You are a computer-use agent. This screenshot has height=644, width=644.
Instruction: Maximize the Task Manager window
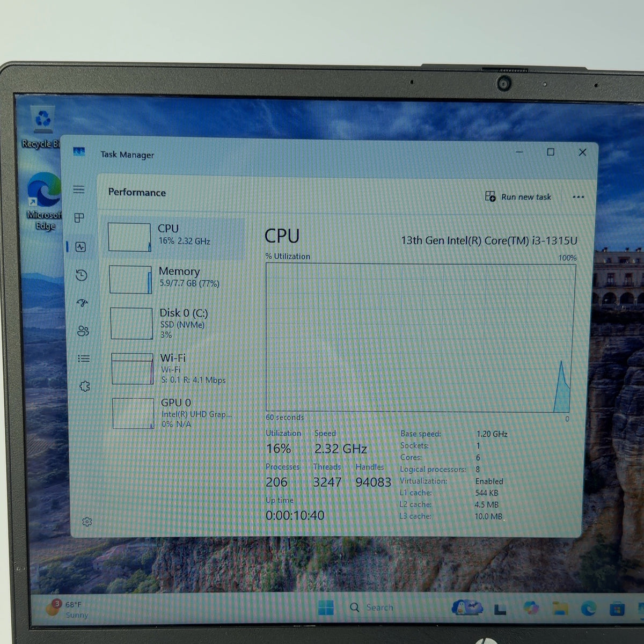pos(551,152)
